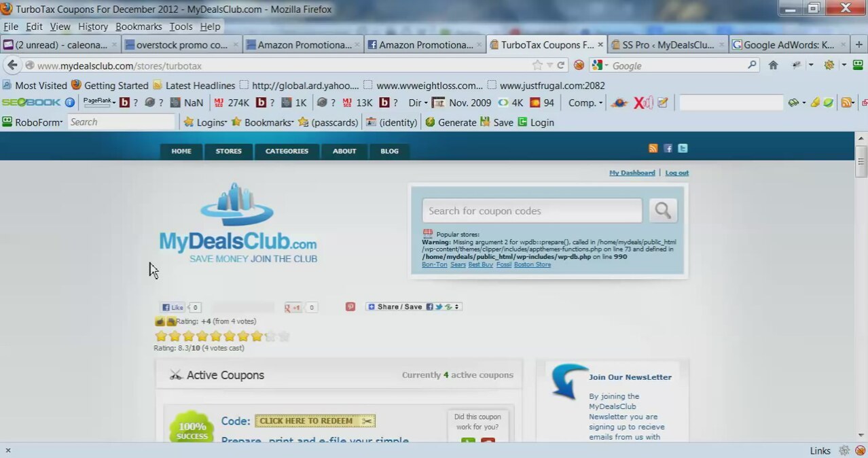This screenshot has height=458, width=868.
Task: Switch to the SS Pro MyDealsClub tab
Action: point(668,45)
